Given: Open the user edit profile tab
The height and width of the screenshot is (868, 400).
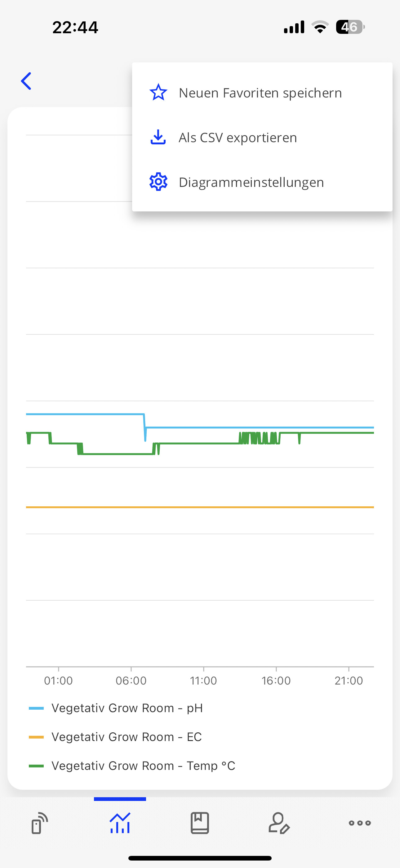Looking at the screenshot, I should [279, 823].
